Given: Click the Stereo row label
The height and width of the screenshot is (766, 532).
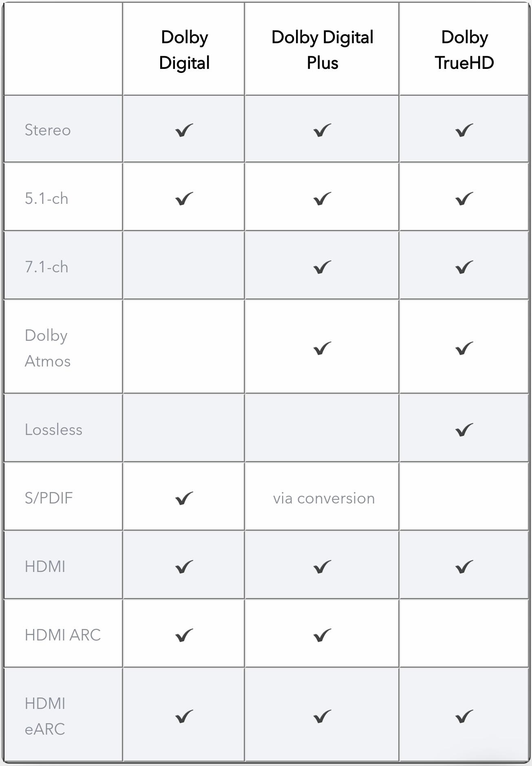Looking at the screenshot, I should [x=48, y=130].
